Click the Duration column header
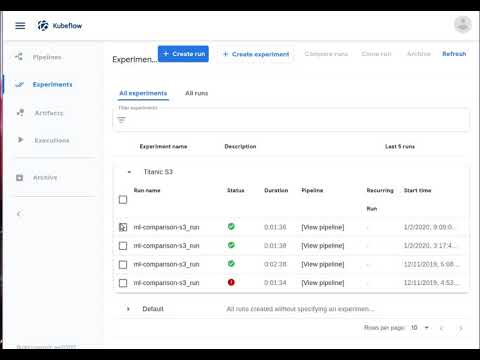The width and height of the screenshot is (480, 360). point(276,190)
